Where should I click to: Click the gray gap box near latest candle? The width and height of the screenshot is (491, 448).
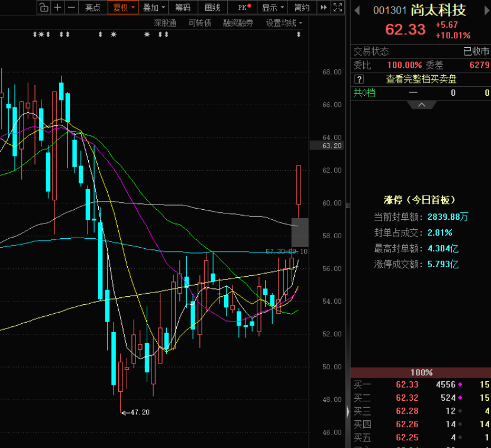tap(300, 232)
